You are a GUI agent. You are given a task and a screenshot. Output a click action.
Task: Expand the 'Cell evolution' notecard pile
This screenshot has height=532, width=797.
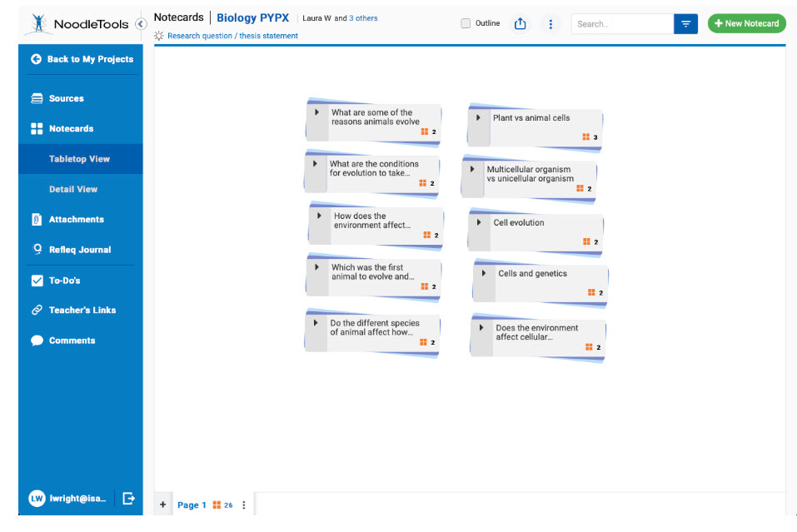coord(479,223)
